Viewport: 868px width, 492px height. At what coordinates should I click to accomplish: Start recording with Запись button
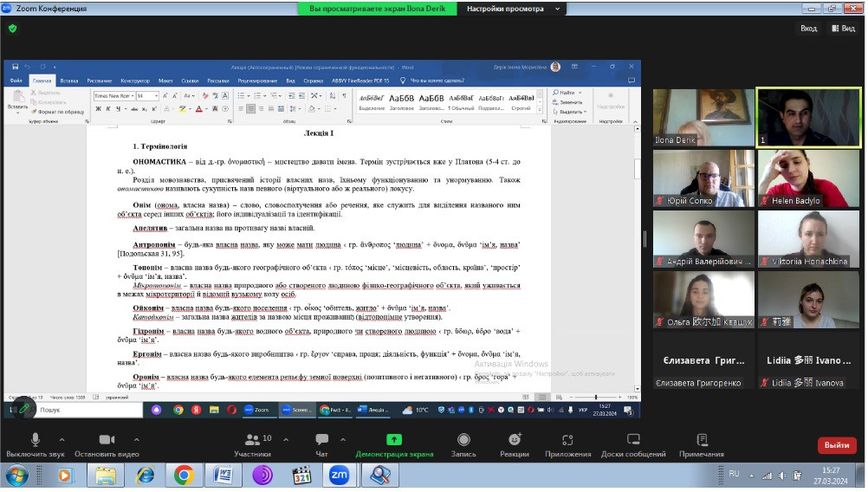coord(463,444)
